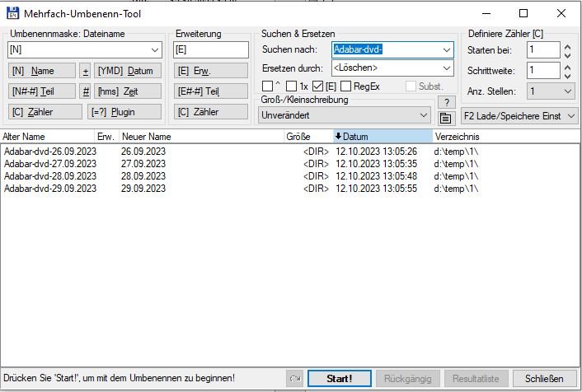Expand the Umbenennmaske Dateiname dropdown
The image size is (582, 392).
click(155, 49)
